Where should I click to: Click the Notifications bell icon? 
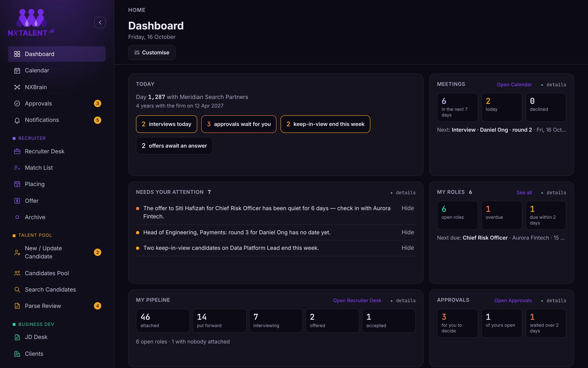(x=17, y=120)
